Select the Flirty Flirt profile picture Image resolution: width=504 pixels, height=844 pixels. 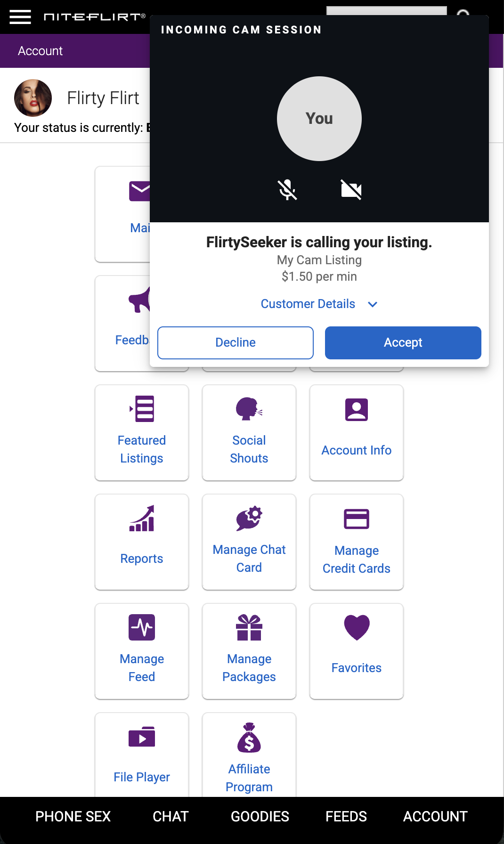point(33,98)
